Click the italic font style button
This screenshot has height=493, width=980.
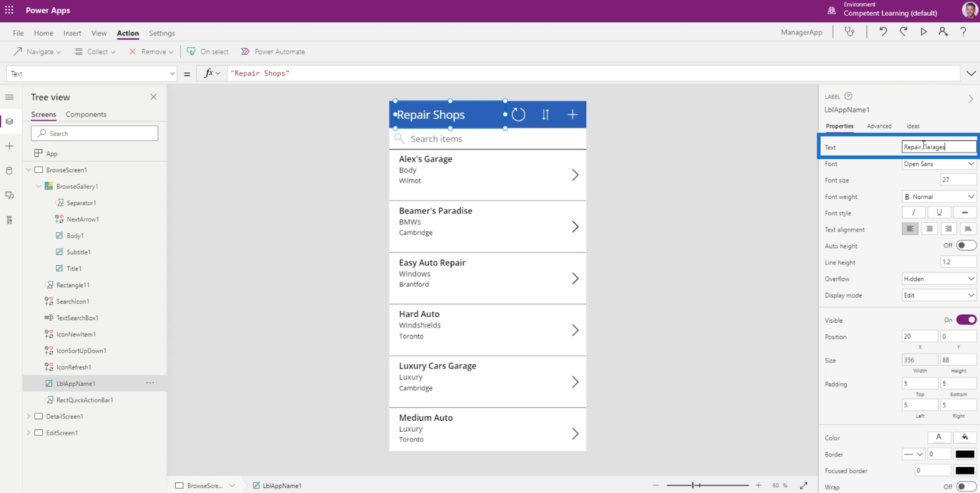[913, 213]
